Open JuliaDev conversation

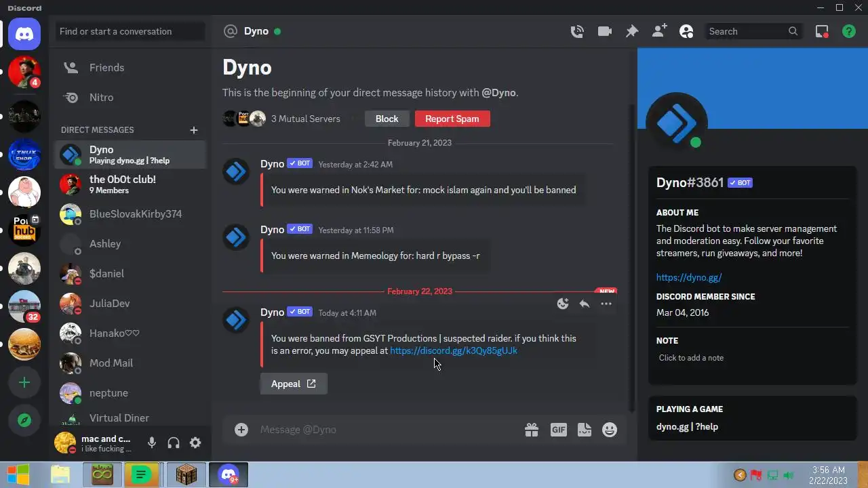click(130, 304)
